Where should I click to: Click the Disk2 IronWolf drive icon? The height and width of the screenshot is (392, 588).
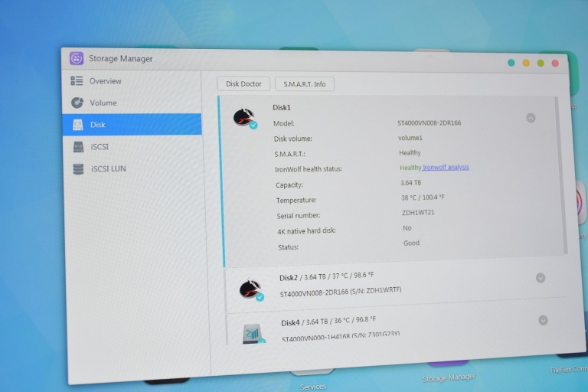click(251, 289)
